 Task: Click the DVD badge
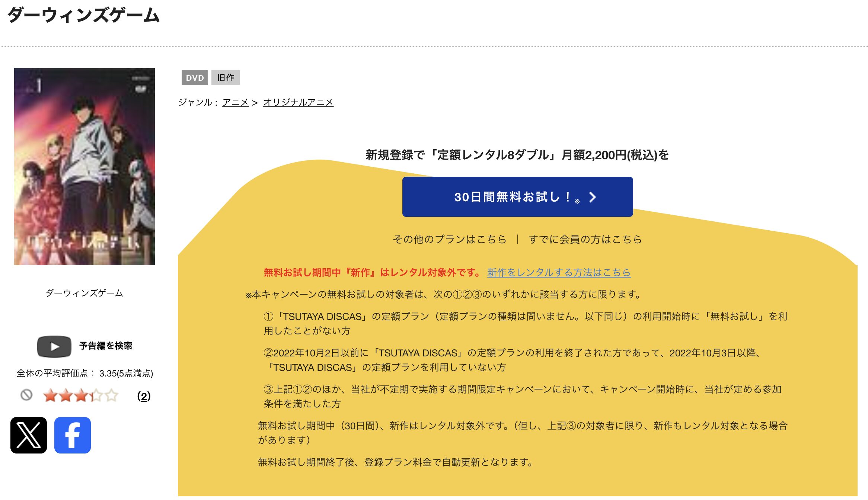[195, 78]
